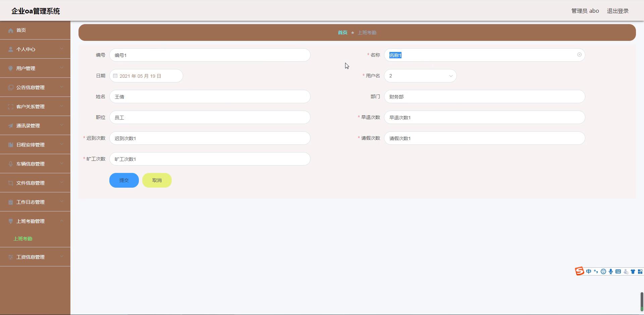
Task: Click into the 迟到次数 input field
Action: (210, 138)
